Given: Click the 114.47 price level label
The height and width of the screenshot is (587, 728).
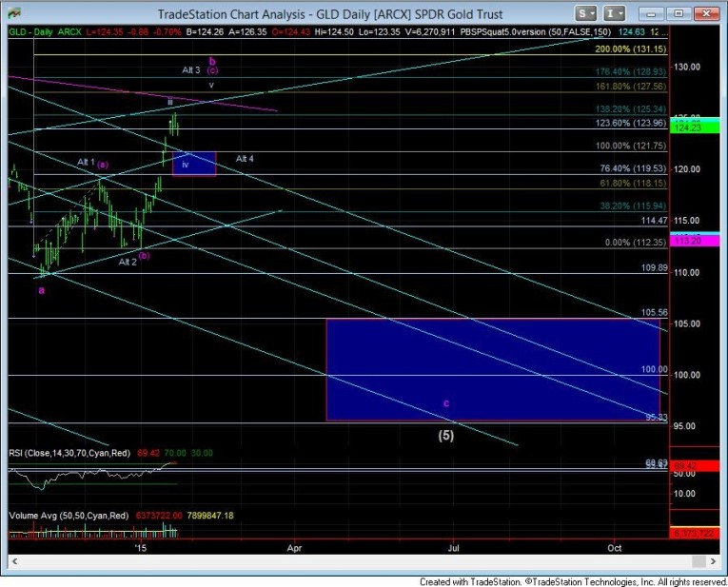Looking at the screenshot, I should click(654, 221).
